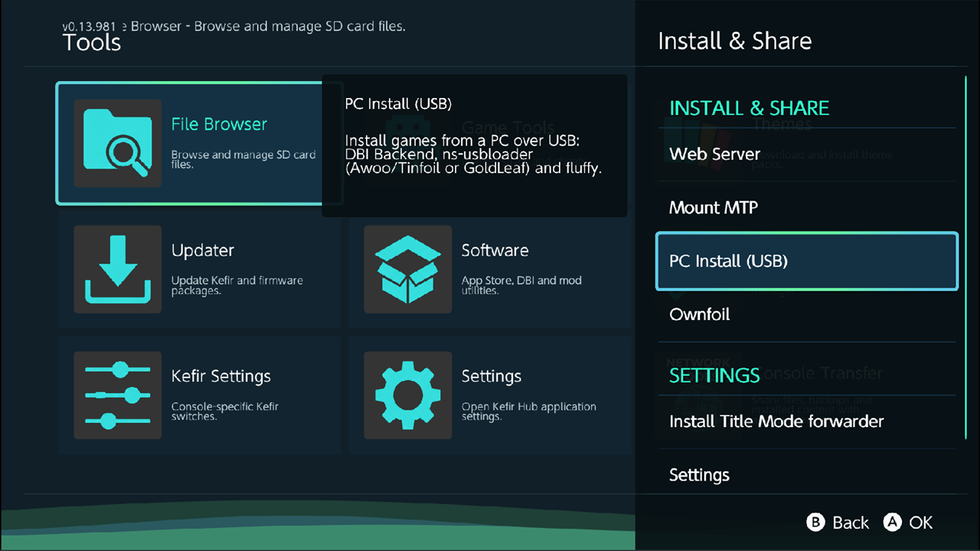Open the File Browser folder icon
This screenshot has width=980, height=551.
[117, 143]
